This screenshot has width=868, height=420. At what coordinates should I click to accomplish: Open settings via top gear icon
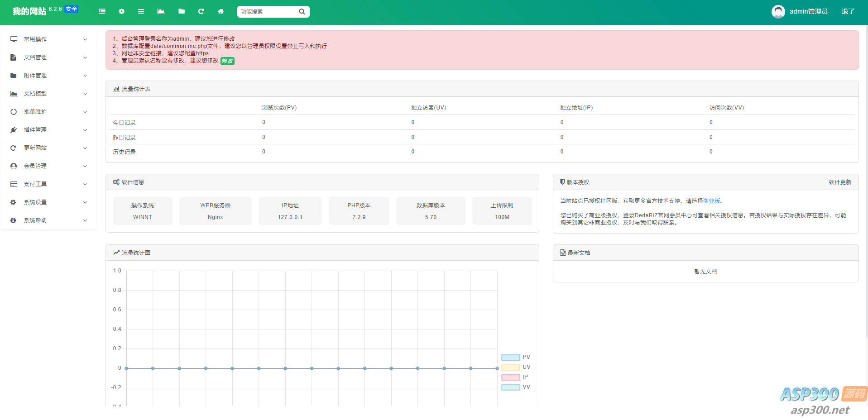121,11
